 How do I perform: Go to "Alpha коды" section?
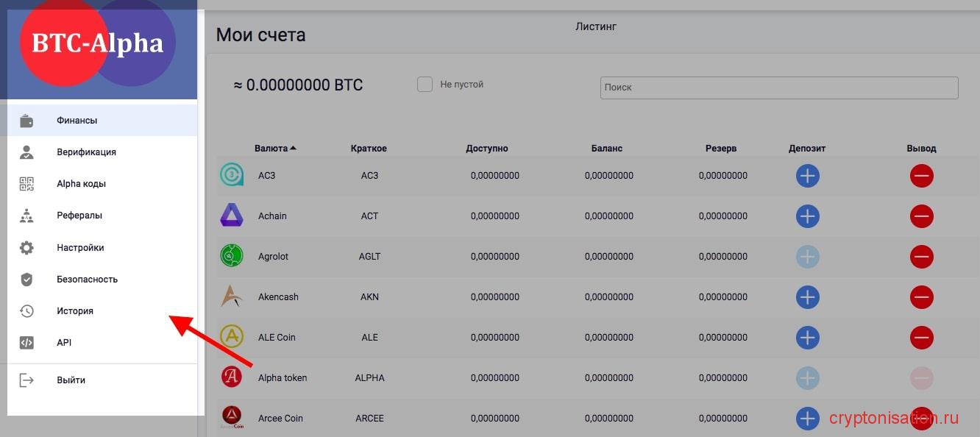(x=81, y=184)
